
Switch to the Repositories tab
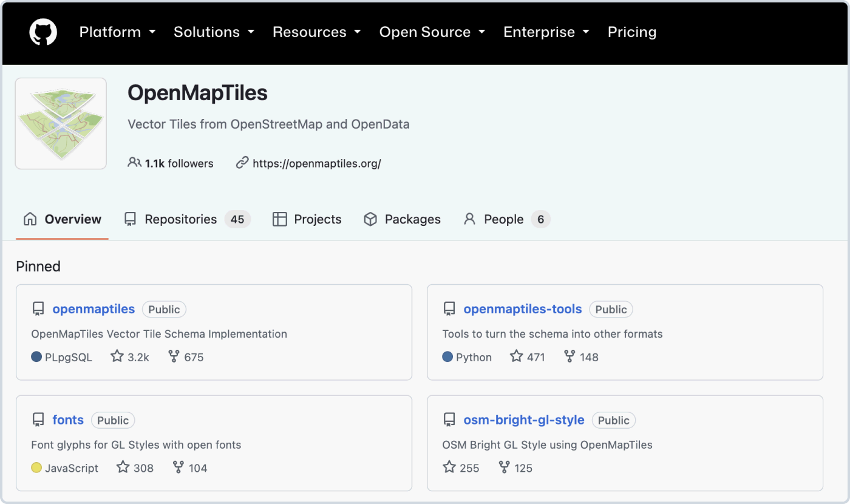[187, 219]
